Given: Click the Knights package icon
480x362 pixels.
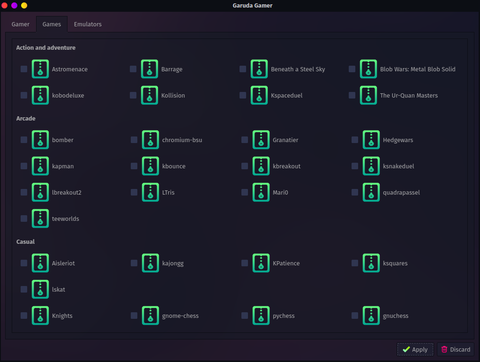Looking at the screenshot, I should (x=40, y=316).
